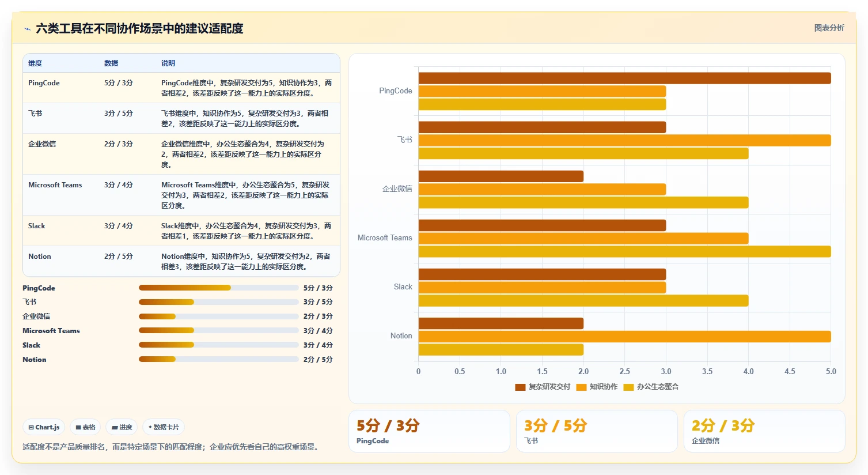Click the 飞书 label on chart axis
The height and width of the screenshot is (475, 868).
405,140
